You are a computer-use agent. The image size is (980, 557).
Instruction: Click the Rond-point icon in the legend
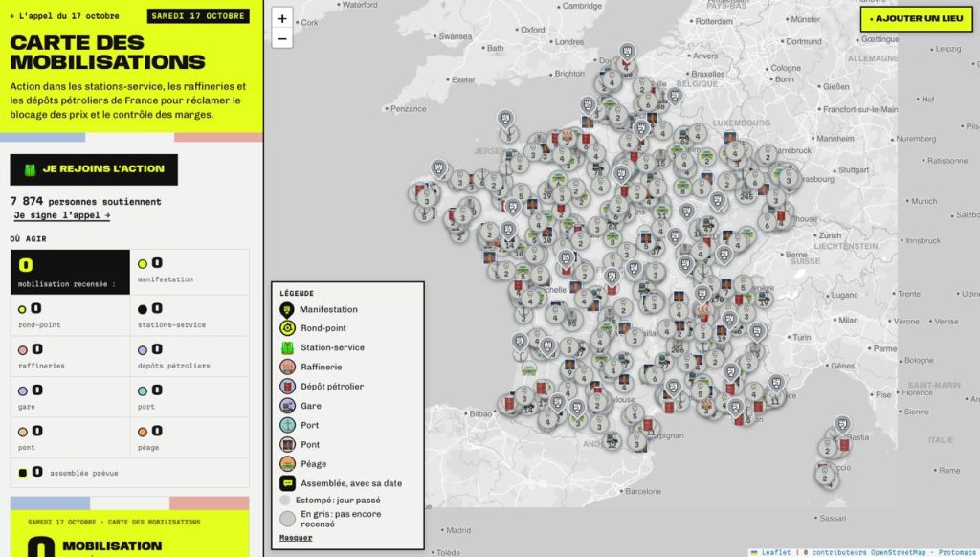[x=287, y=328]
